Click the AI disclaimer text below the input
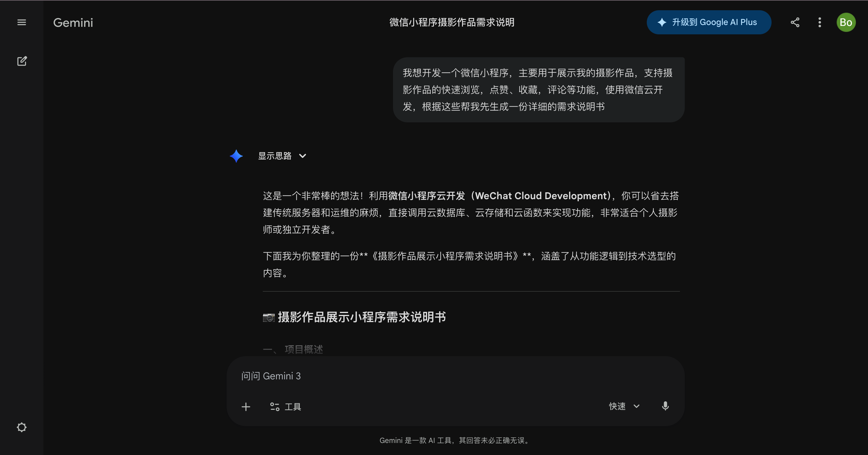Viewport: 868px width, 455px height. (454, 441)
